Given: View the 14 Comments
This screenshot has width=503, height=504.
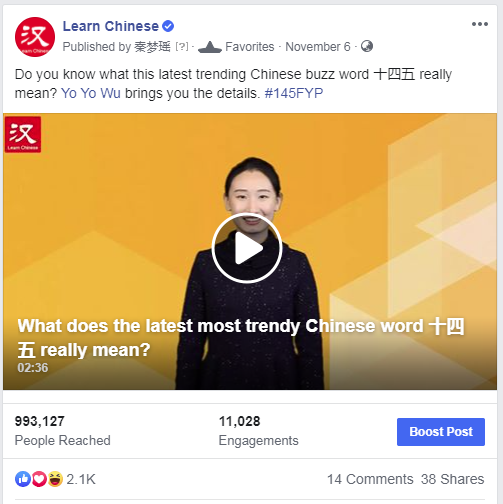Looking at the screenshot, I should tap(370, 479).
